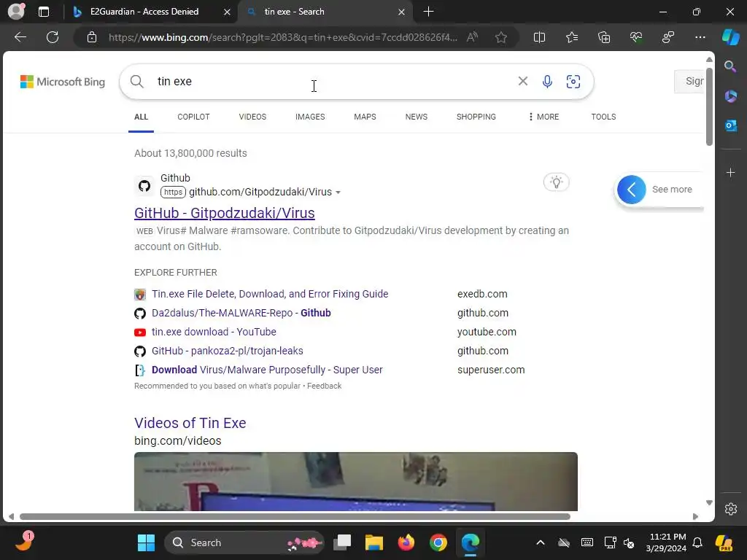Image resolution: width=747 pixels, height=560 pixels.
Task: Submit search with magnifier icon
Action: [136, 82]
